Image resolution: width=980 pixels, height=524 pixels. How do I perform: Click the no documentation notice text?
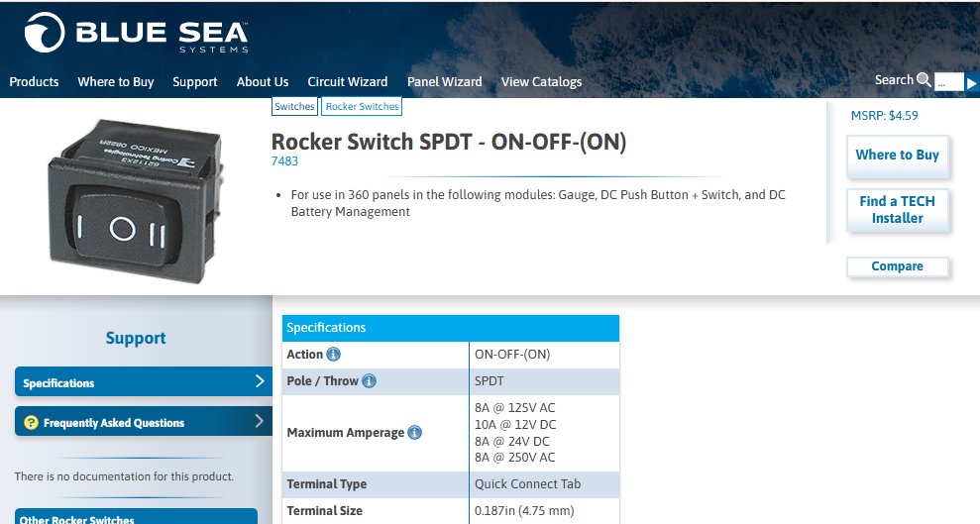pos(124,476)
